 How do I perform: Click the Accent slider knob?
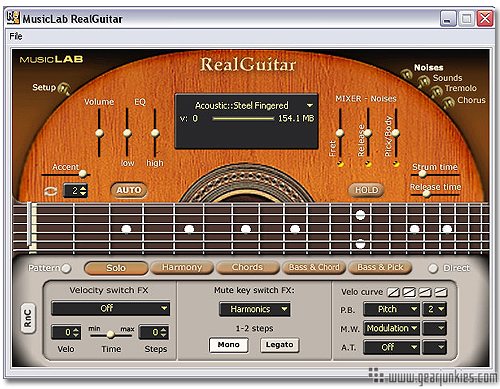(82, 174)
